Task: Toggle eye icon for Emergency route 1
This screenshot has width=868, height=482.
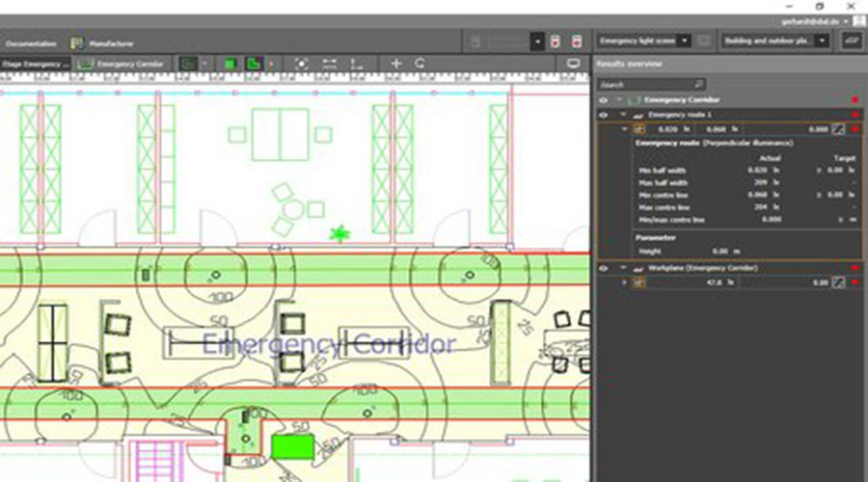Action: (x=604, y=114)
